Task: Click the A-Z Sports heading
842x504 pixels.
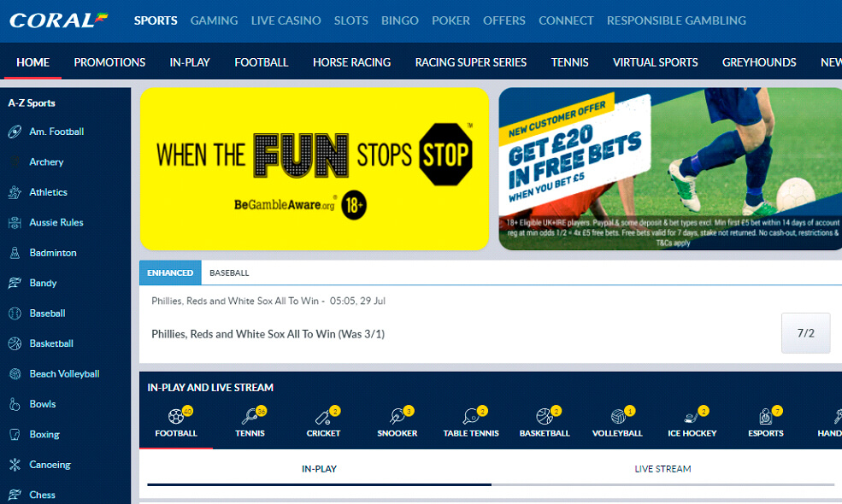Action: 32,103
